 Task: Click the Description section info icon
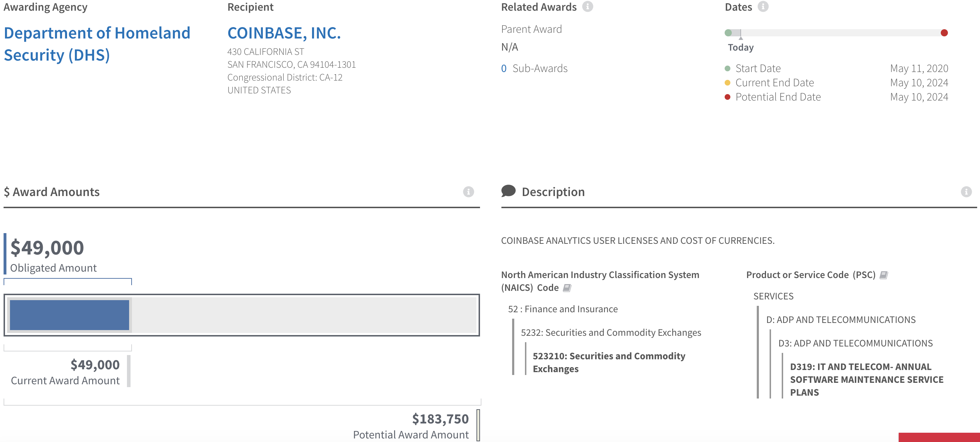[x=966, y=192]
